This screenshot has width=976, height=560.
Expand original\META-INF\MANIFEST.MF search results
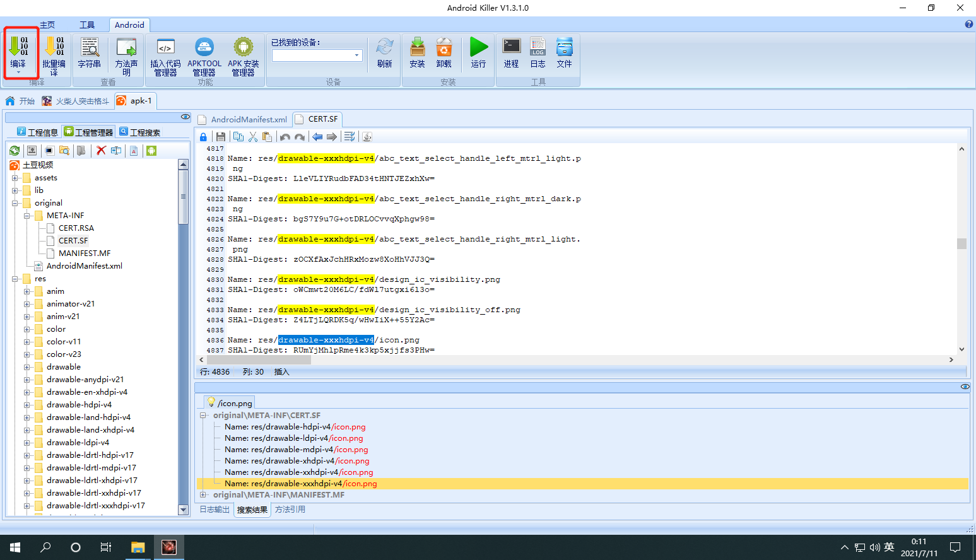203,495
